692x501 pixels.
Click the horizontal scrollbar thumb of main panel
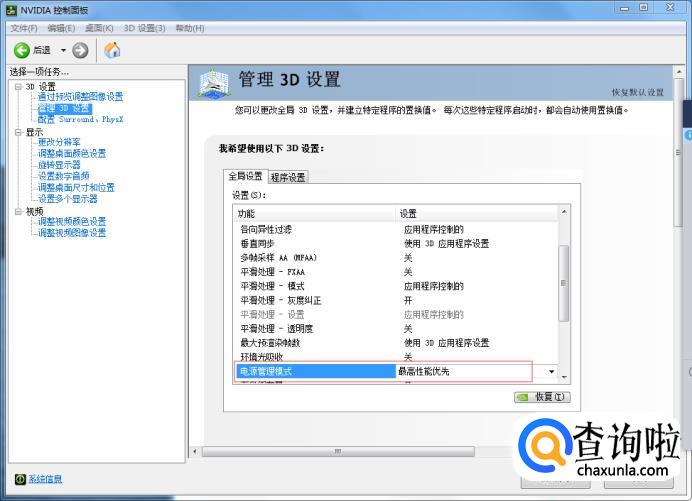pos(338,451)
